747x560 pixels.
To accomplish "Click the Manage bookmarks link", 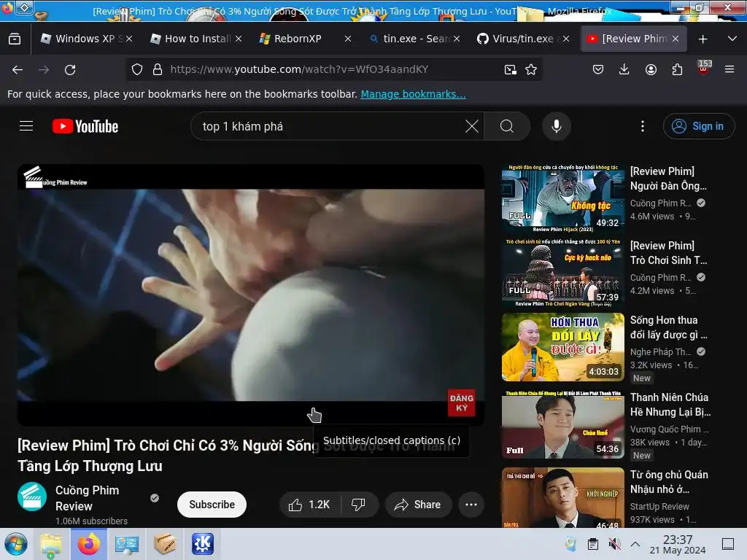I will coord(413,94).
